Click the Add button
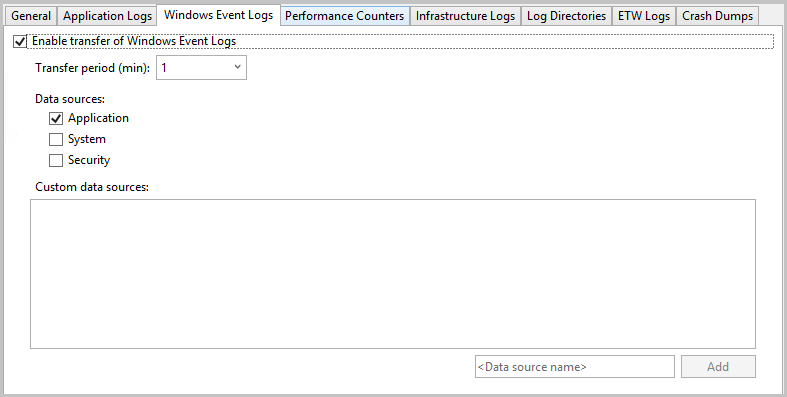787x397 pixels. click(718, 367)
